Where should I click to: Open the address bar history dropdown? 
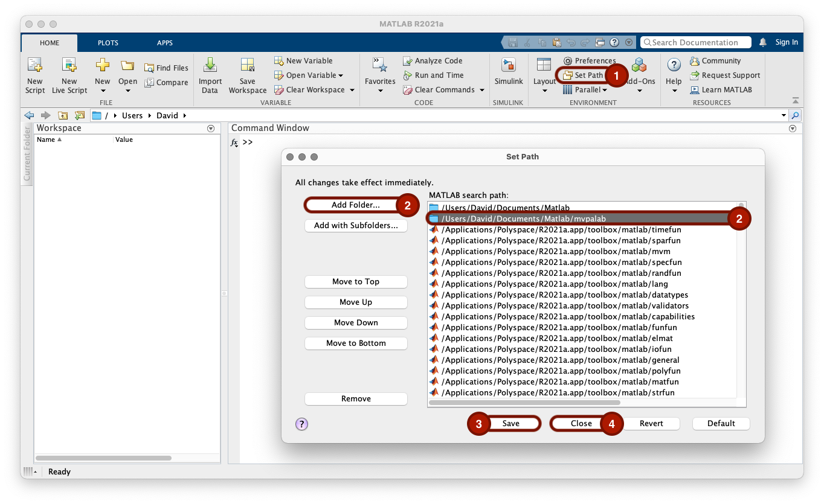click(x=784, y=115)
